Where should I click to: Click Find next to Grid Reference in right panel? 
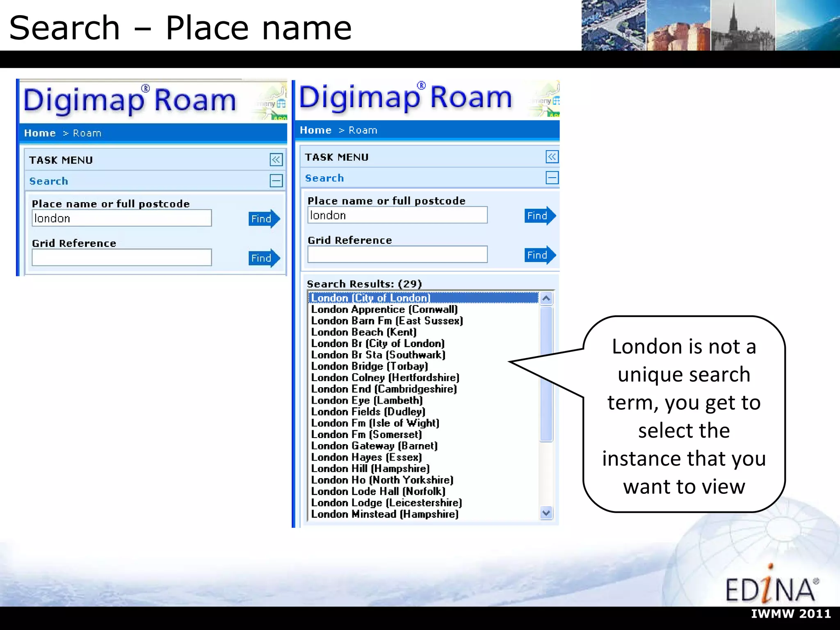(540, 255)
